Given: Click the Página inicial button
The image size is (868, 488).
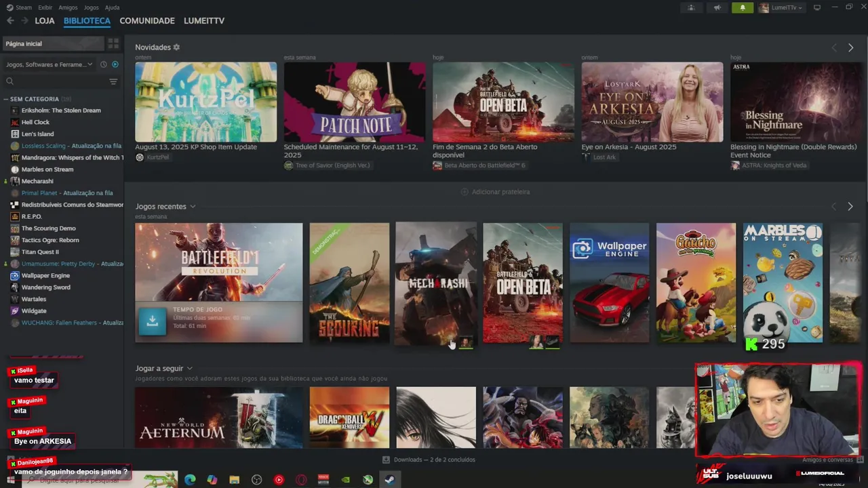Looking at the screenshot, I should (54, 43).
